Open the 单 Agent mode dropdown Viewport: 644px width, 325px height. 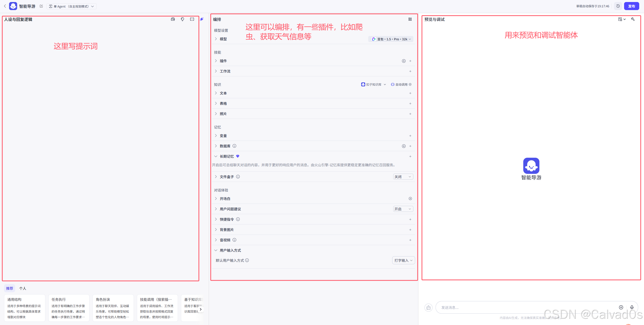pyautogui.click(x=71, y=6)
